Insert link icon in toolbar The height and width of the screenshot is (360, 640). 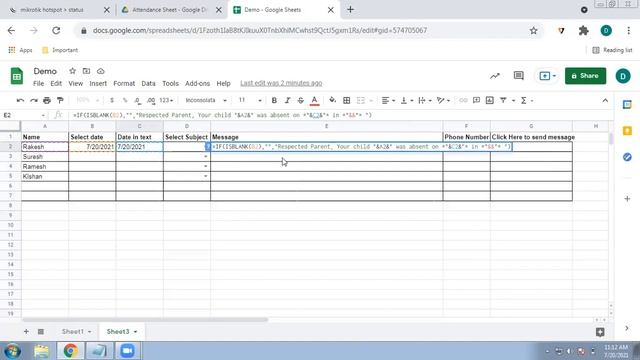click(463, 100)
